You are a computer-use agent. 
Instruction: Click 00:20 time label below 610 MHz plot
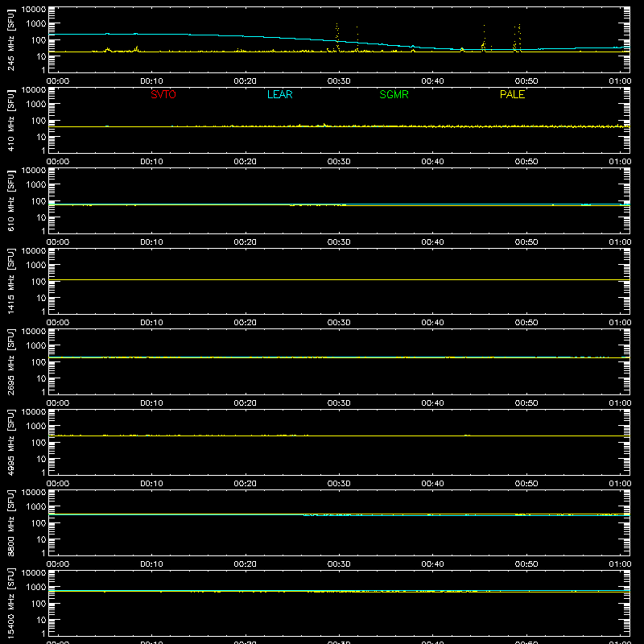point(246,242)
